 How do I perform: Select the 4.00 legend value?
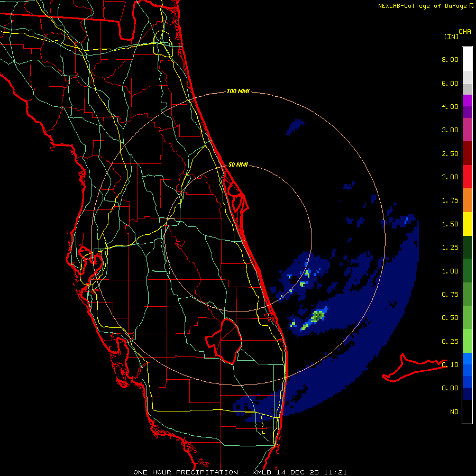pos(450,106)
